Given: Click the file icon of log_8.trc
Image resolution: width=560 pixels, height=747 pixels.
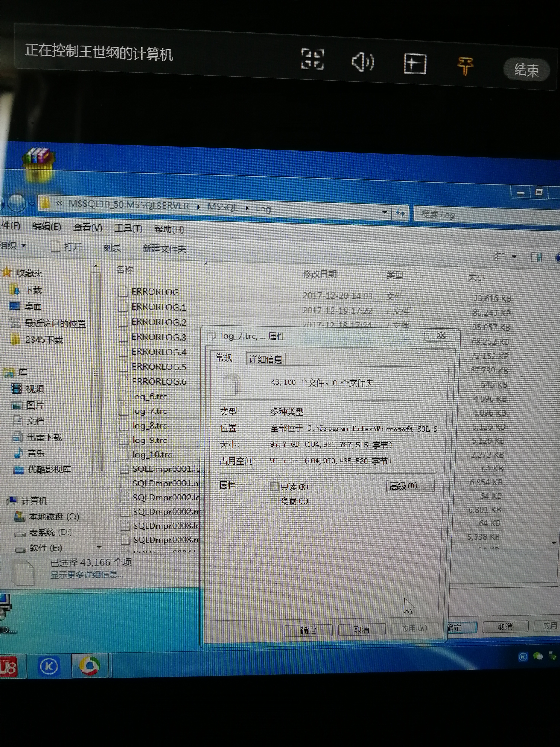Looking at the screenshot, I should pos(124,425).
